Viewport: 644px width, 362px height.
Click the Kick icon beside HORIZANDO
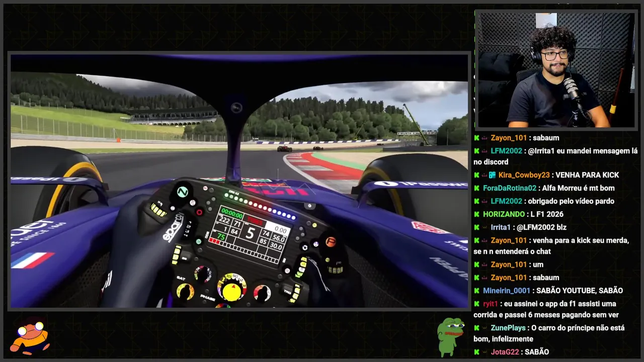pos(476,214)
